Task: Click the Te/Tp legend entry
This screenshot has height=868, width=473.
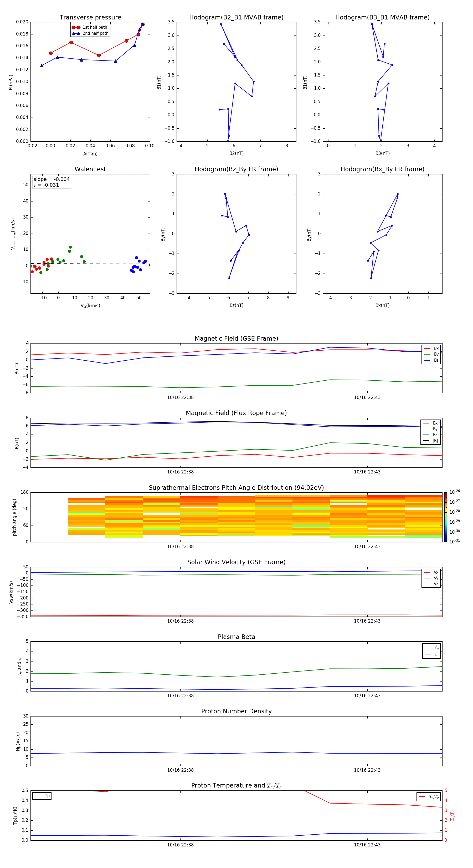Action: 429,796
